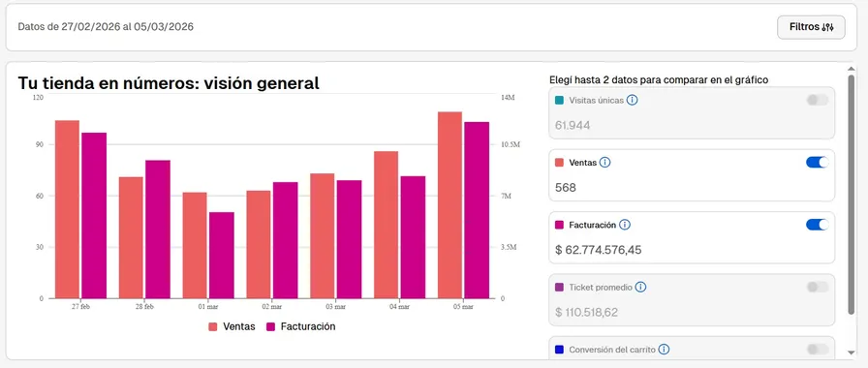Click the Facturación bar for 03 mar

(350, 239)
